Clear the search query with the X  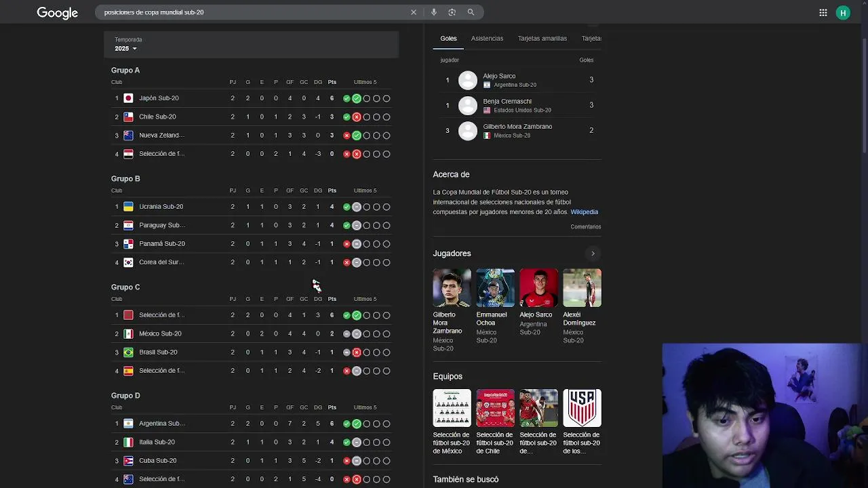tap(414, 12)
